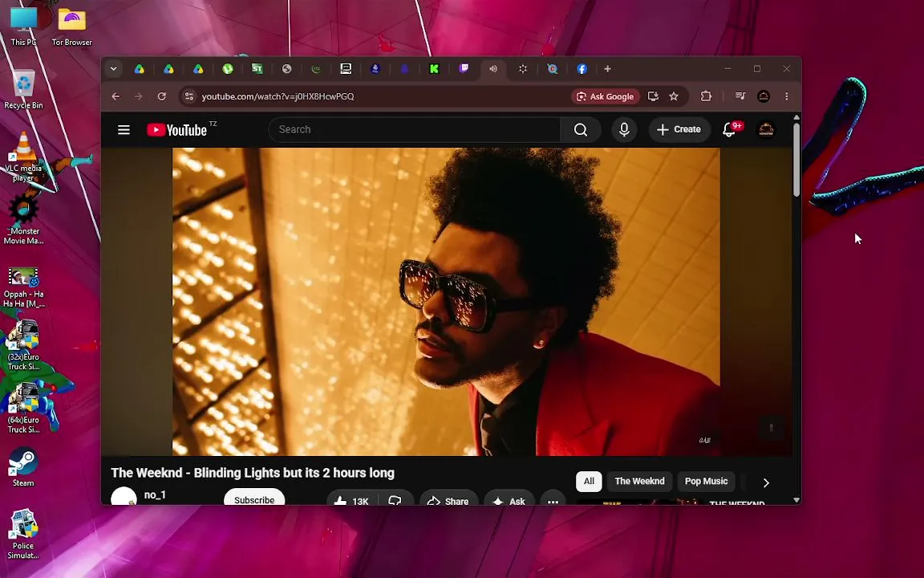
Task: Click the scrollbar up arrow
Action: (x=796, y=118)
